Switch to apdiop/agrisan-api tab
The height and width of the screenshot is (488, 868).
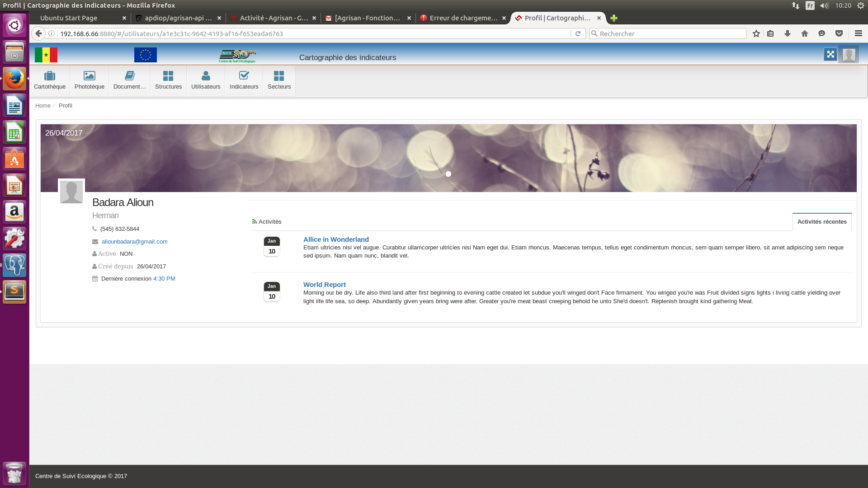178,18
